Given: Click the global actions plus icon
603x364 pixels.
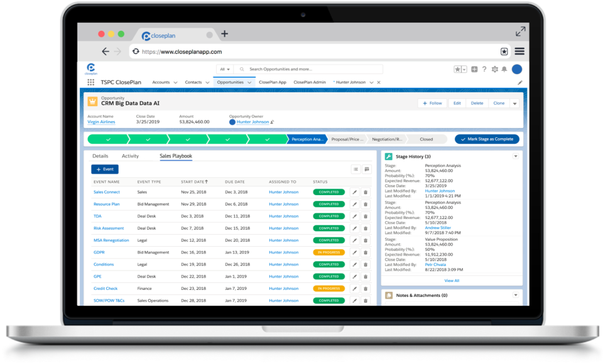Looking at the screenshot, I should [474, 69].
